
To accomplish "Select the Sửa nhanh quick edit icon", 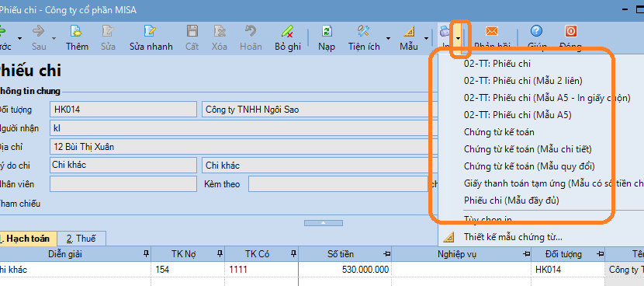I will coord(151,31).
